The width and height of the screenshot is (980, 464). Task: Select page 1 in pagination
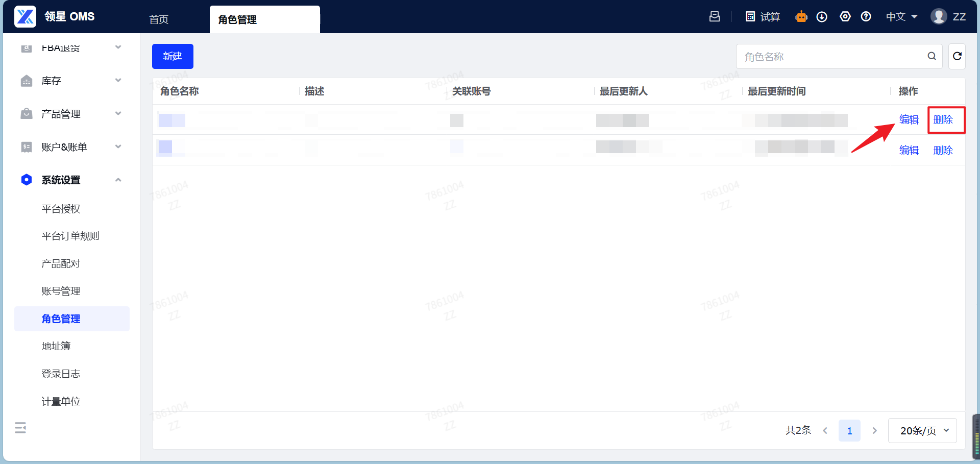849,431
